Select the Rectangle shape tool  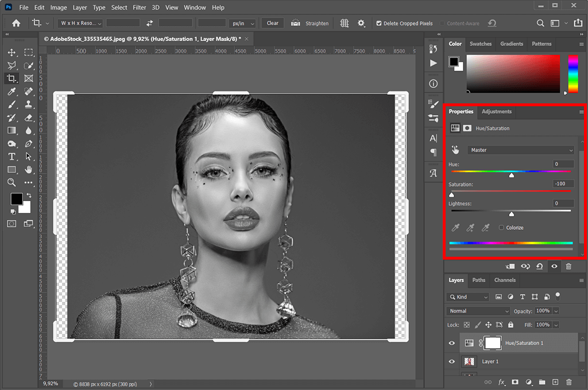click(x=11, y=169)
